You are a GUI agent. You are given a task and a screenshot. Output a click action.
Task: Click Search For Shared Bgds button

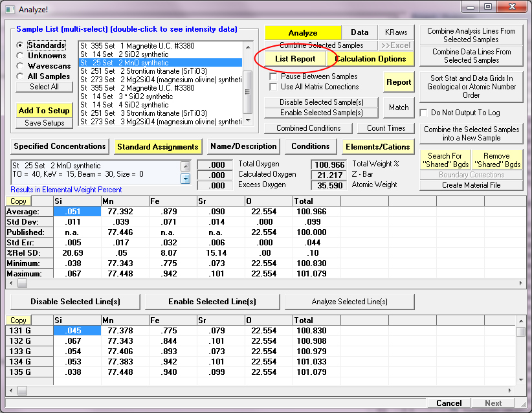pos(445,160)
